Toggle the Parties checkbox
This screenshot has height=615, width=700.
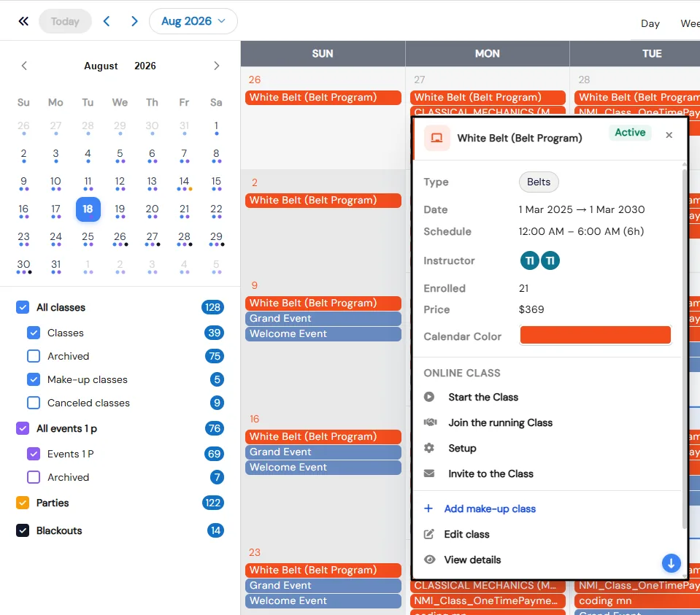23,503
